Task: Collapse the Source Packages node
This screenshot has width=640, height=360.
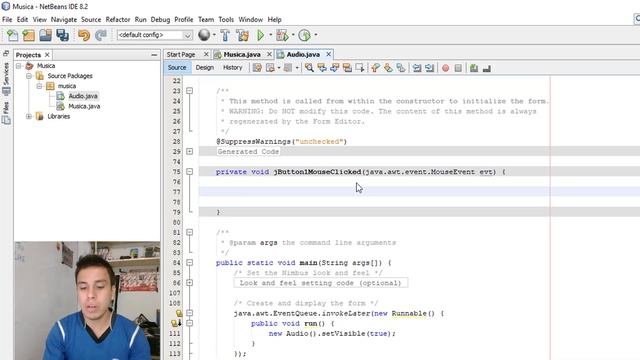Action: point(29,76)
